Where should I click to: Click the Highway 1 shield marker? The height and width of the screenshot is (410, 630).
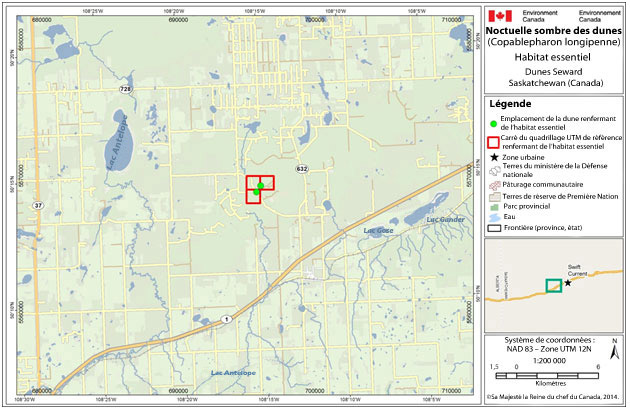pos(227,319)
